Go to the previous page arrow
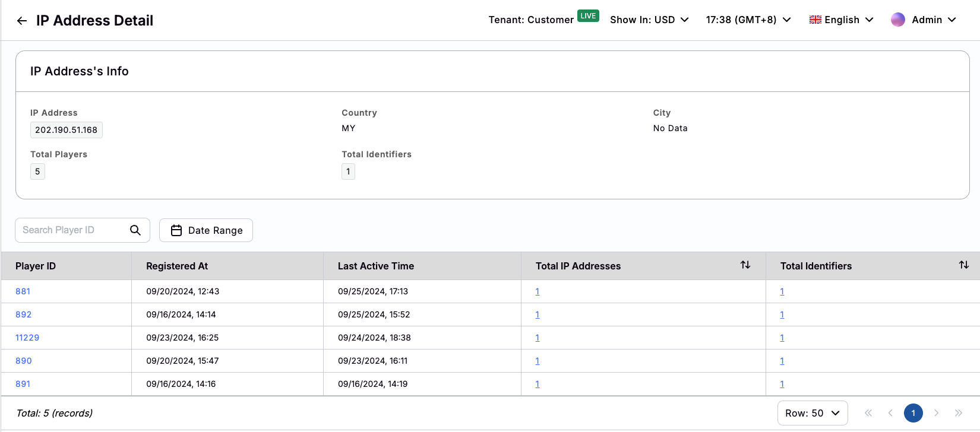The image size is (980, 432). 890,413
